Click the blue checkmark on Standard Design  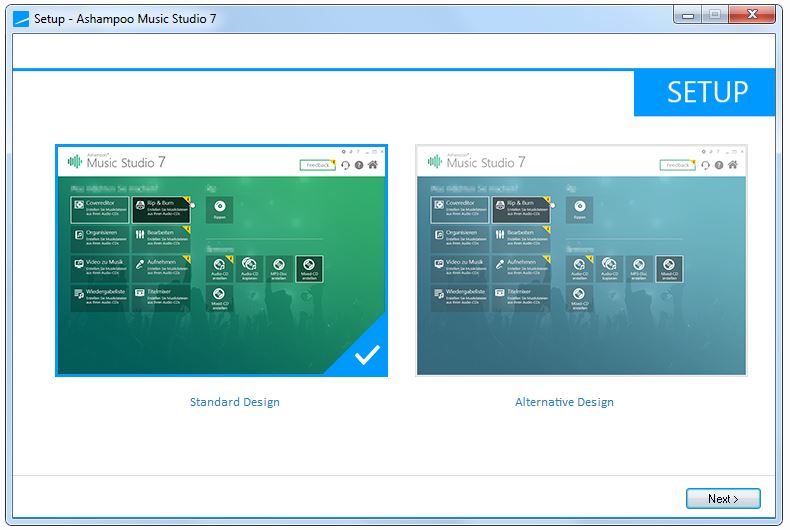point(367,355)
